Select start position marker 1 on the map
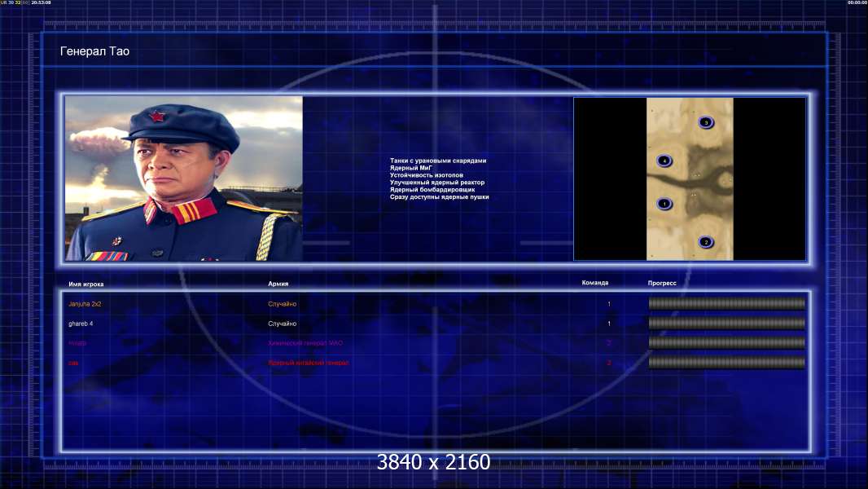The width and height of the screenshot is (868, 489). click(664, 204)
